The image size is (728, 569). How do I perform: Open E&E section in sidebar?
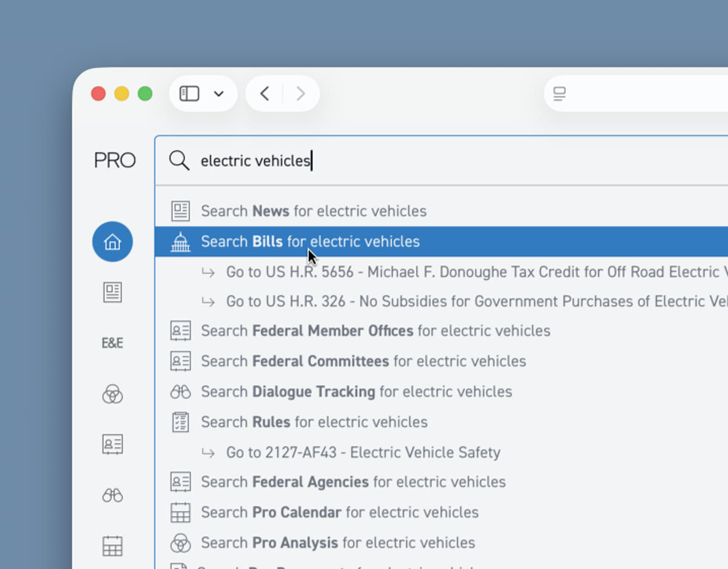click(112, 343)
